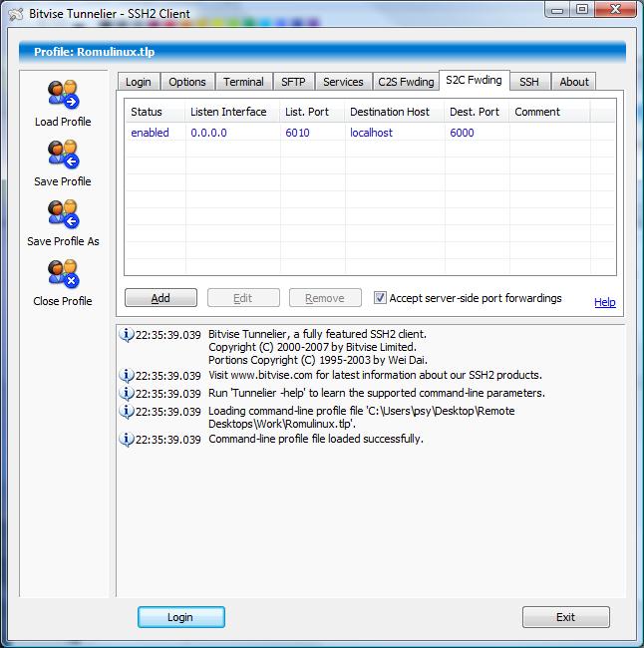This screenshot has height=648, width=644.
Task: Click the Status column header
Action: pyautogui.click(x=155, y=112)
